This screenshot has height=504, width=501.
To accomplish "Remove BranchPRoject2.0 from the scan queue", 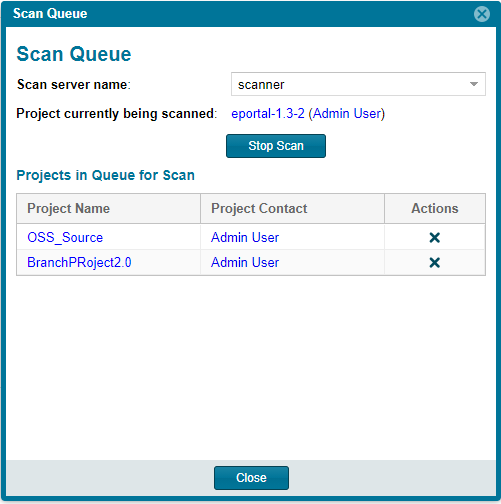I will click(434, 263).
